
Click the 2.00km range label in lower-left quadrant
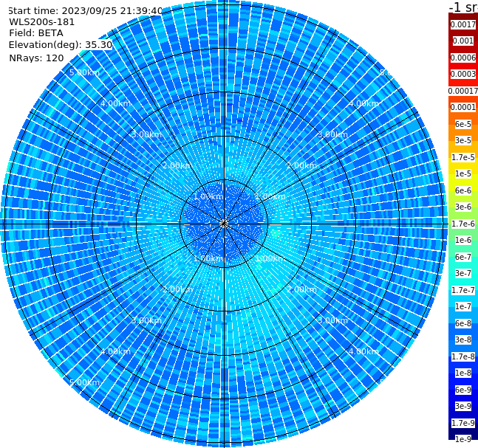177,289
